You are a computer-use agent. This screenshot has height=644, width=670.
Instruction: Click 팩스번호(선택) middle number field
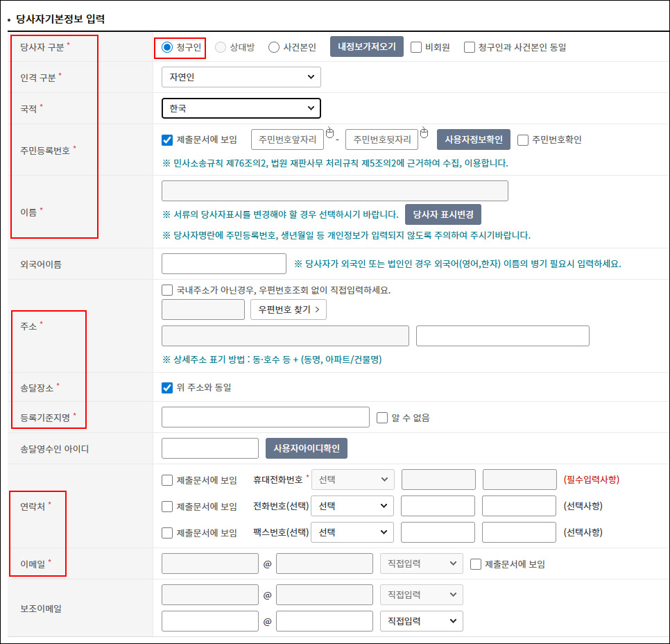[438, 532]
